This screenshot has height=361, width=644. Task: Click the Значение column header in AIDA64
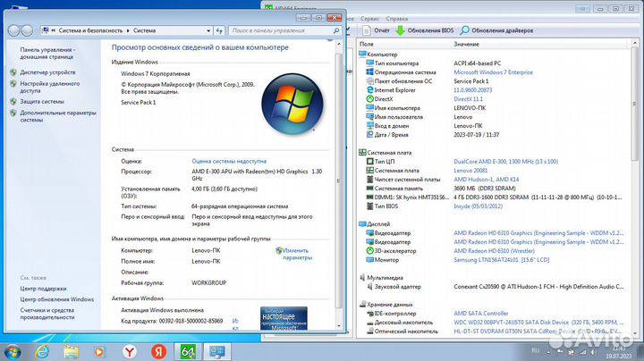click(467, 44)
